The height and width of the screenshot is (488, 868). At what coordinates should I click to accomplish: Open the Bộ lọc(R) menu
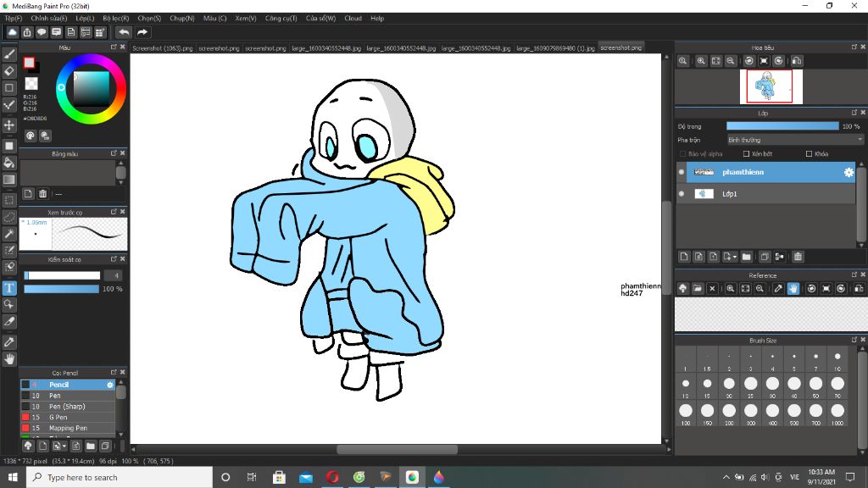pyautogui.click(x=115, y=19)
